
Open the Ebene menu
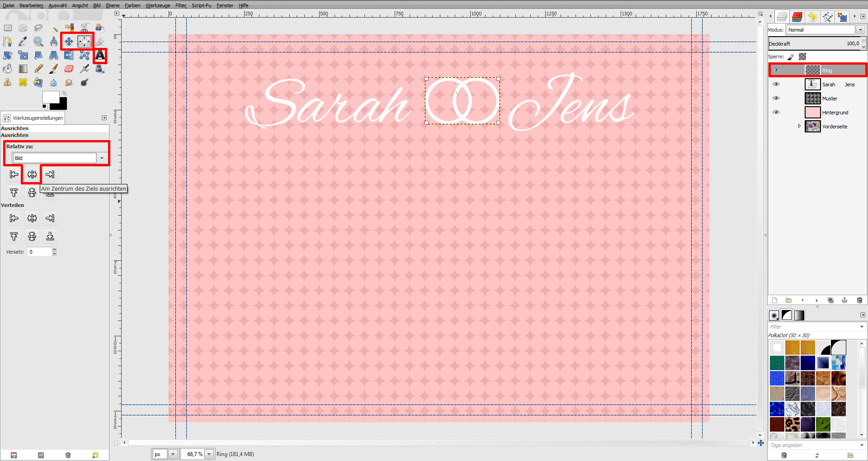pos(112,5)
